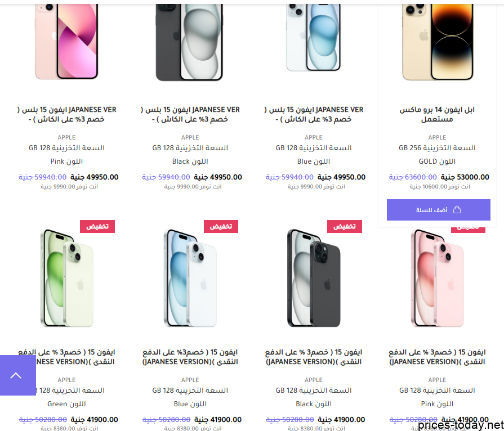Open the pink iPhone 13 product image
This screenshot has height=431, width=504.
click(x=66, y=42)
